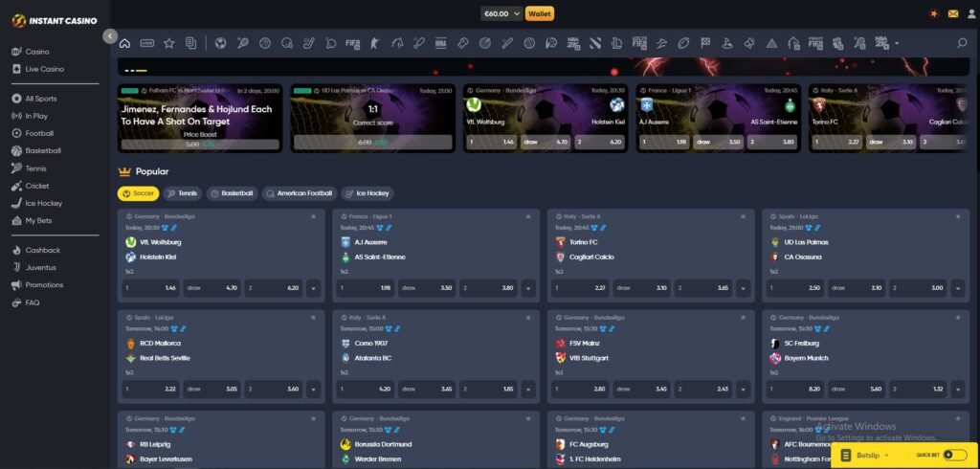The width and height of the screenshot is (980, 469).
Task: Open Promotions in the sidebar
Action: (x=44, y=284)
